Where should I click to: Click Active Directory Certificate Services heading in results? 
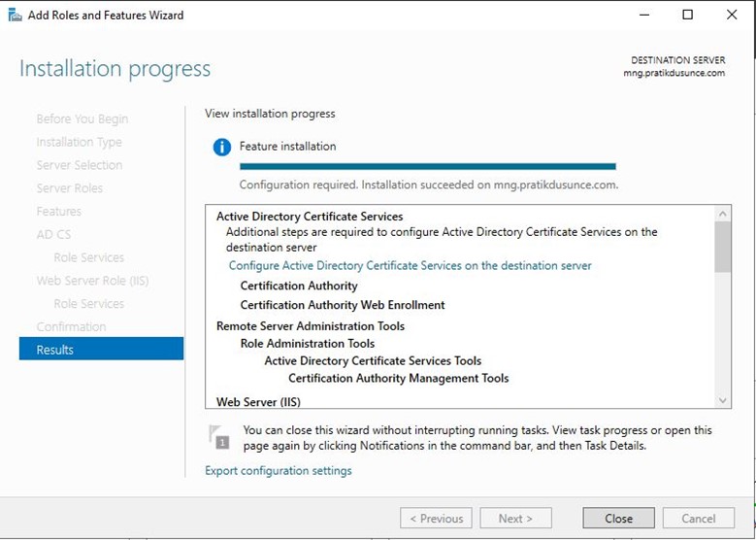click(x=310, y=217)
